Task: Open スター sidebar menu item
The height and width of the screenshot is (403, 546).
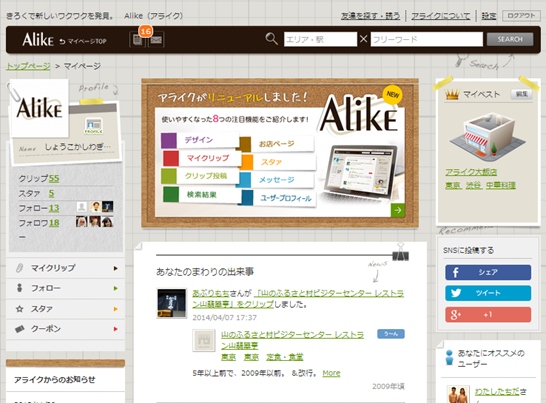Action: (x=65, y=309)
